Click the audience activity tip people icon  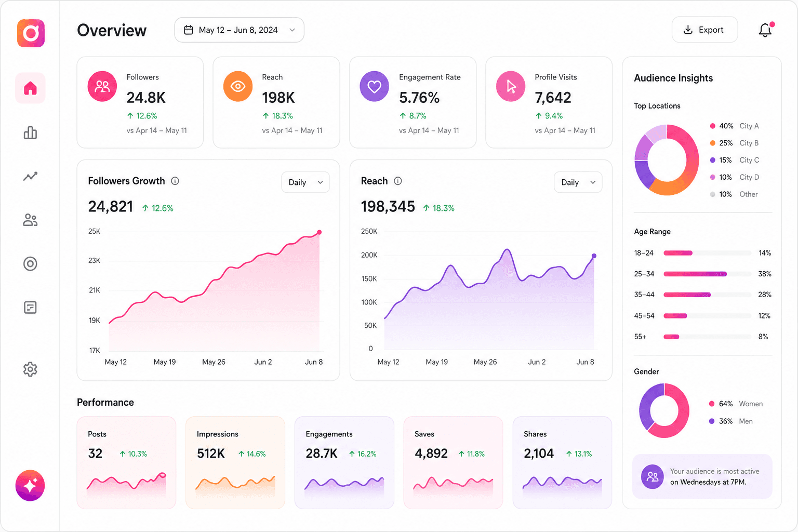tap(653, 476)
